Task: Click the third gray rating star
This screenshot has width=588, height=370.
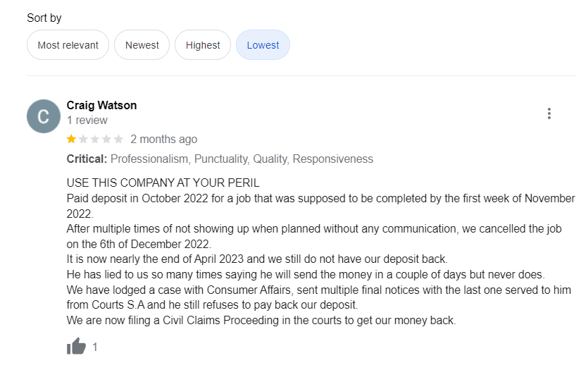Action: pyautogui.click(x=95, y=139)
